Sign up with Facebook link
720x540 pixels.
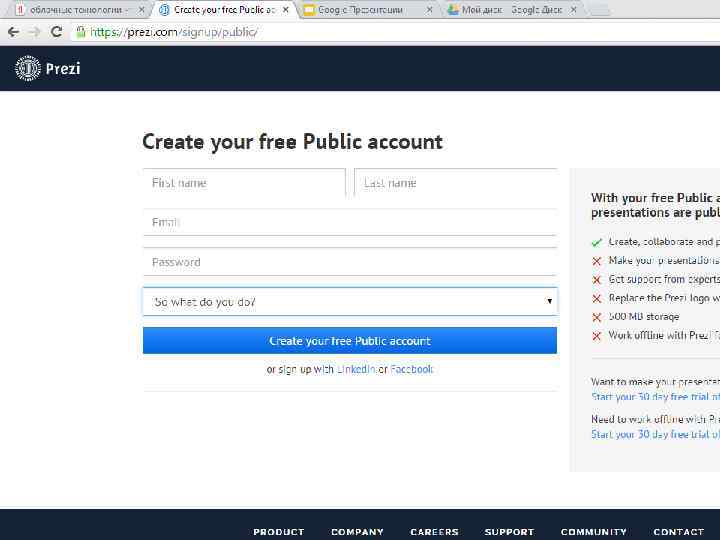point(411,369)
